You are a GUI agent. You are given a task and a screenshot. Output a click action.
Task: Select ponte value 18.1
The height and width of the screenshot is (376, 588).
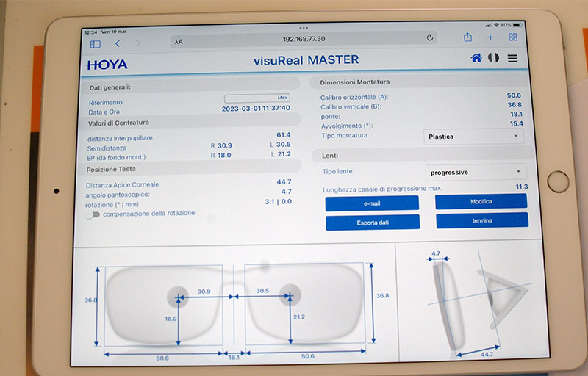(517, 115)
